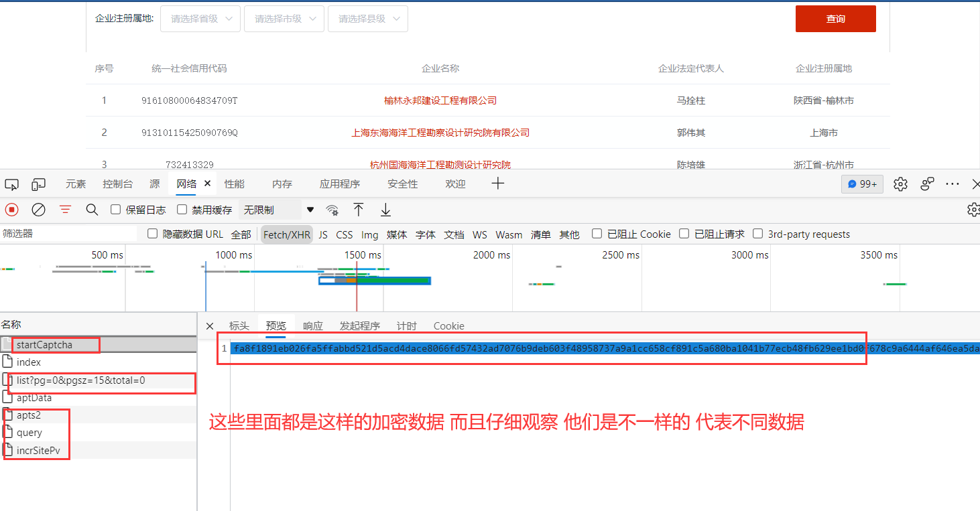Click the red record network log icon
Viewport: 980px width, 511px height.
[x=11, y=210]
